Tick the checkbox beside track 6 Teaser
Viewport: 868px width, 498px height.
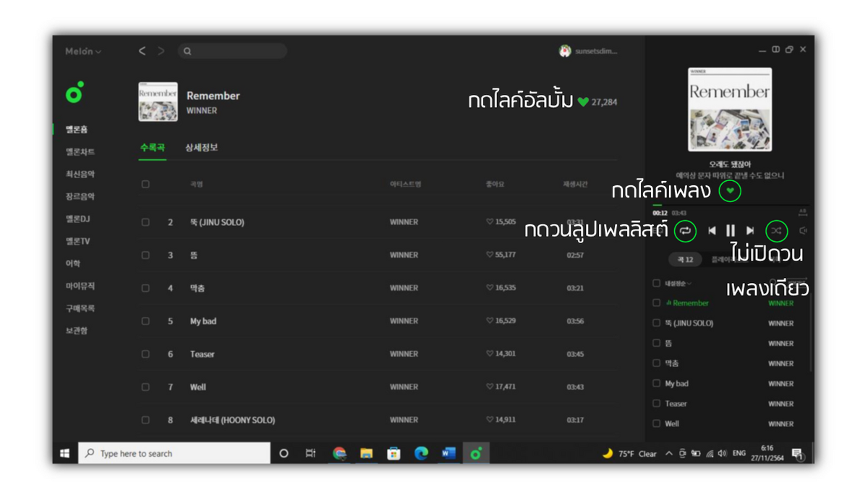click(145, 354)
